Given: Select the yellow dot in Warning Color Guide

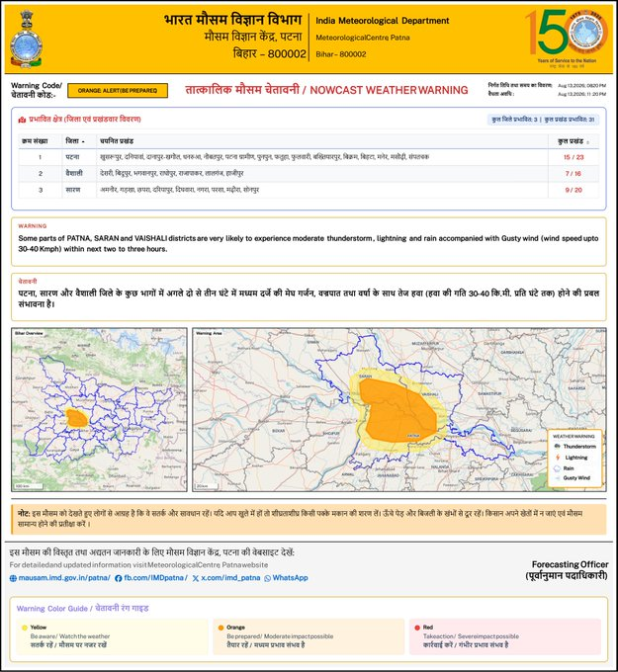Looking at the screenshot, I should coord(25,628).
